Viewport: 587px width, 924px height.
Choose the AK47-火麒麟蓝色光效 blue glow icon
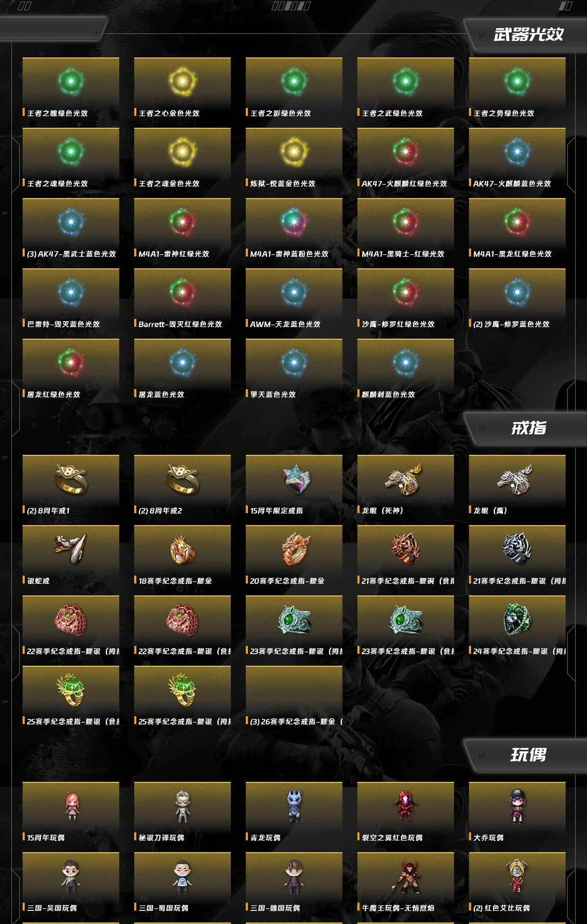(x=517, y=152)
